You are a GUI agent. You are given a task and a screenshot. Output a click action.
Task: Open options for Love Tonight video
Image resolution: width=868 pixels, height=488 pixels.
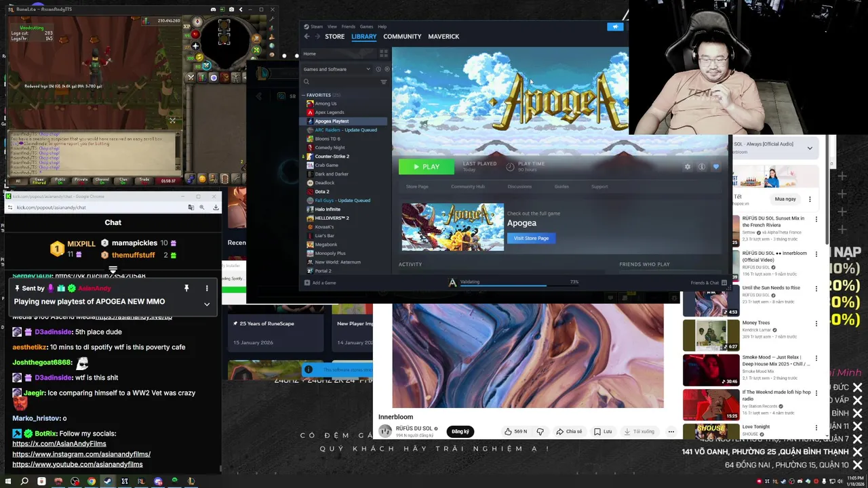[x=816, y=428]
